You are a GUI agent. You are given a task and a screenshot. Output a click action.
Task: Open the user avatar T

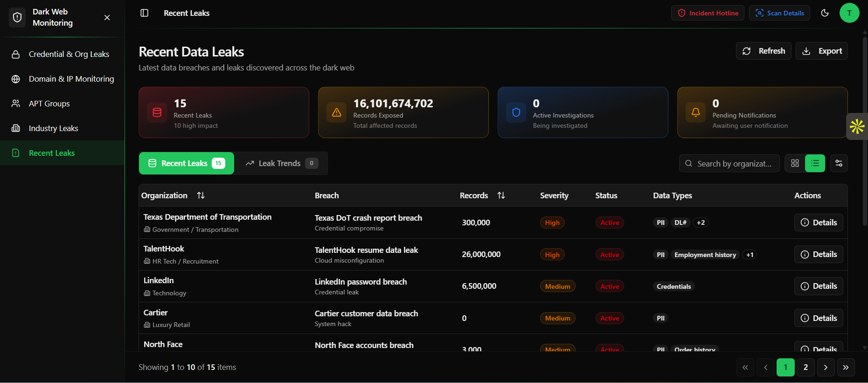coord(849,13)
